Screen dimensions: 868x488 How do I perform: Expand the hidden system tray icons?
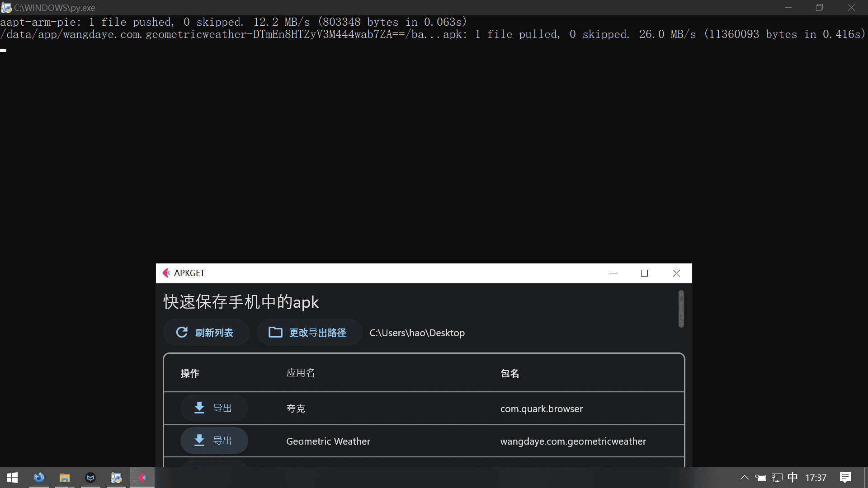tap(744, 478)
